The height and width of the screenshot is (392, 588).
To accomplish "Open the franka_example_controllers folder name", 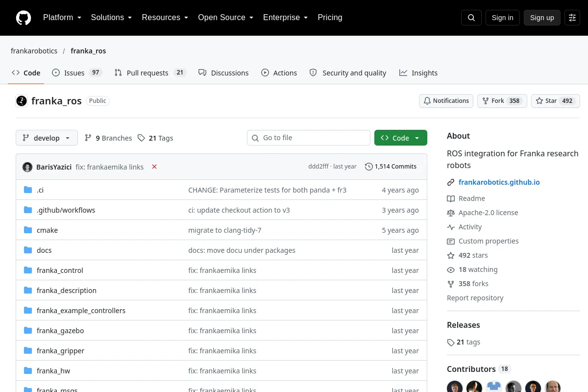I will (81, 311).
